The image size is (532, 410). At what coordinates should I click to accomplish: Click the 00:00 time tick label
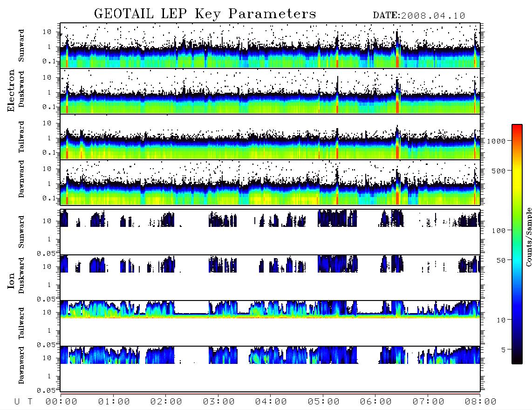(61, 402)
